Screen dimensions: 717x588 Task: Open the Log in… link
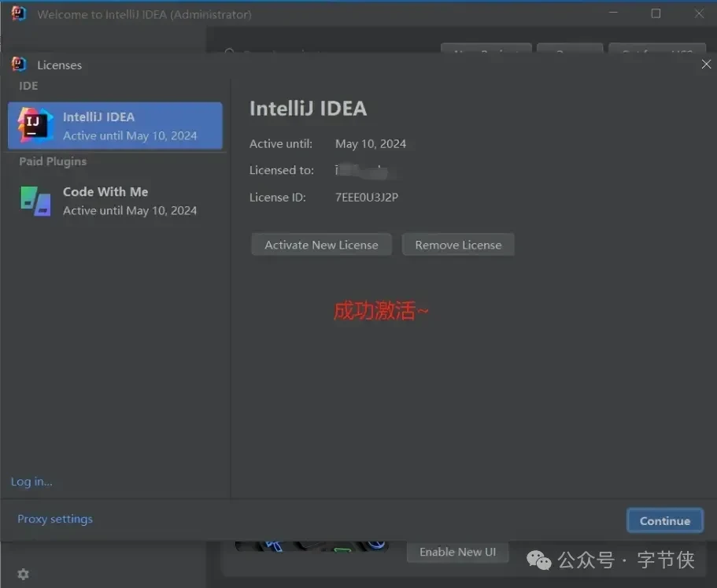coord(31,482)
